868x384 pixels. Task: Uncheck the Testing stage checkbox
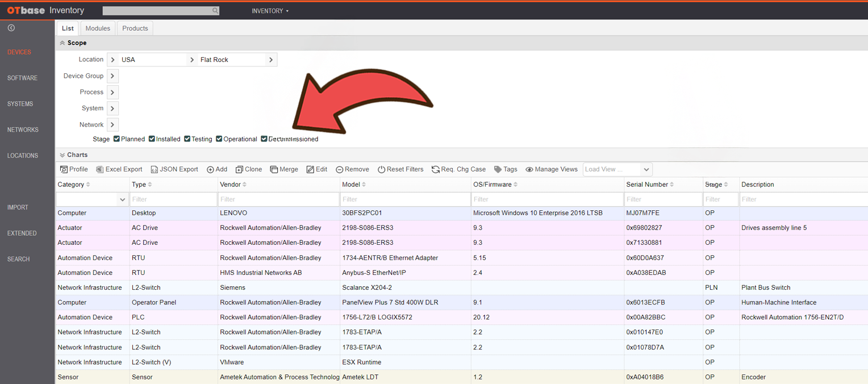tap(187, 139)
